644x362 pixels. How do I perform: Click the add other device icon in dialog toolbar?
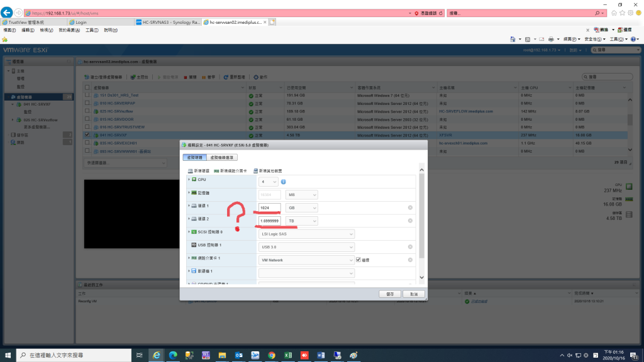[x=255, y=171]
